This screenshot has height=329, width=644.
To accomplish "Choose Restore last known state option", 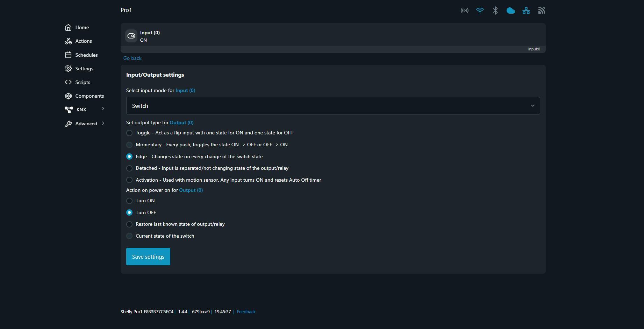I will pos(129,224).
